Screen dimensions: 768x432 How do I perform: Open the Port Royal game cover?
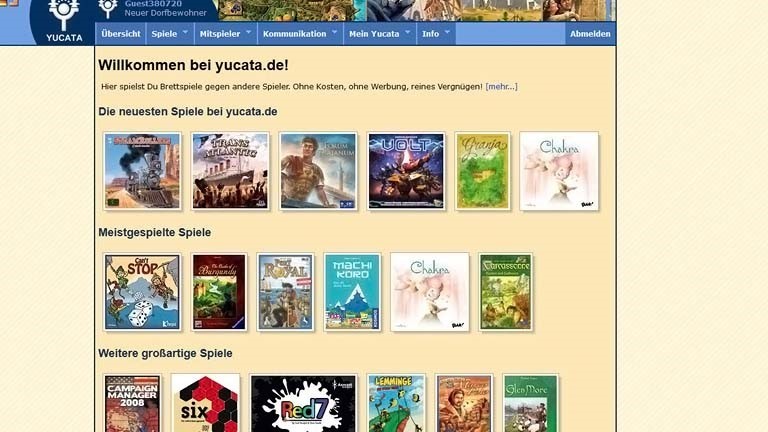(285, 292)
